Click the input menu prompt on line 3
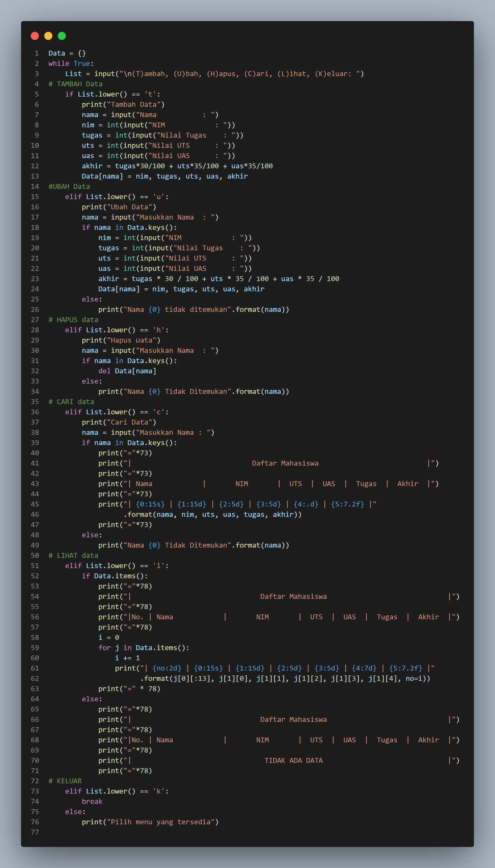This screenshot has height=868, width=495. (215, 74)
